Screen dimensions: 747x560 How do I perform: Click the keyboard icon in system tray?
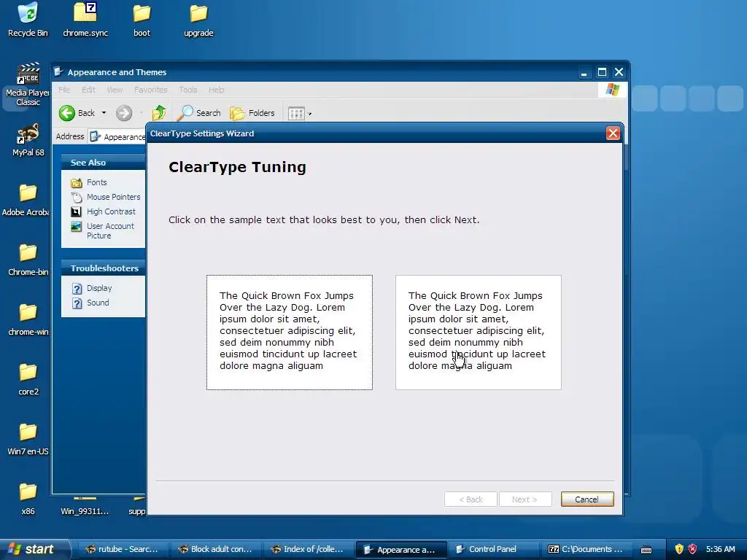tap(646, 550)
